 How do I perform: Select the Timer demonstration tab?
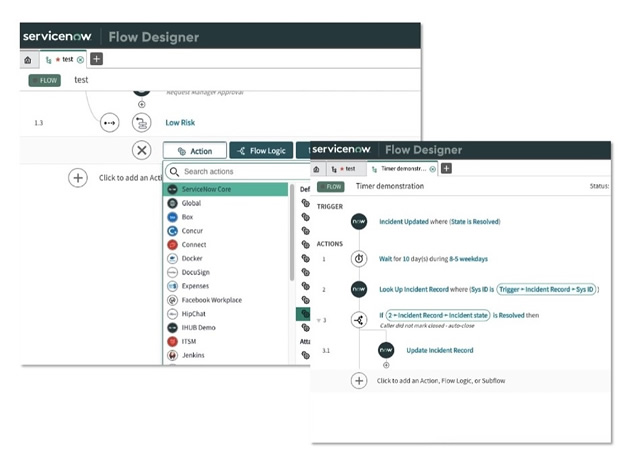pos(400,169)
